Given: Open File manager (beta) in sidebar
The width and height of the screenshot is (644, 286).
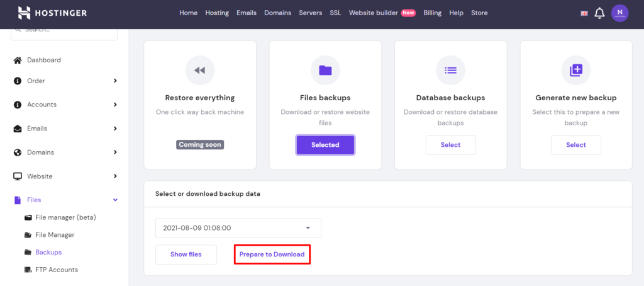Looking at the screenshot, I should (65, 217).
